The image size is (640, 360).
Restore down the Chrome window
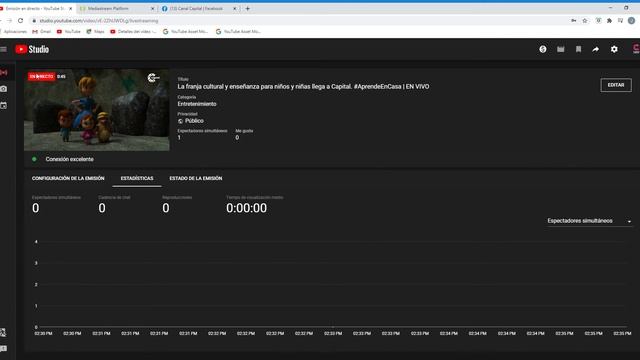click(x=626, y=8)
